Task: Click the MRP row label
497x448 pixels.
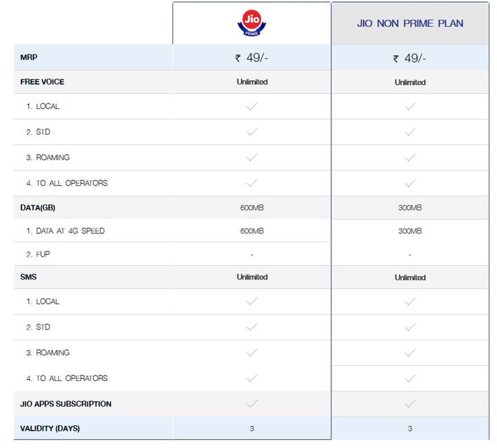Action: pos(28,57)
